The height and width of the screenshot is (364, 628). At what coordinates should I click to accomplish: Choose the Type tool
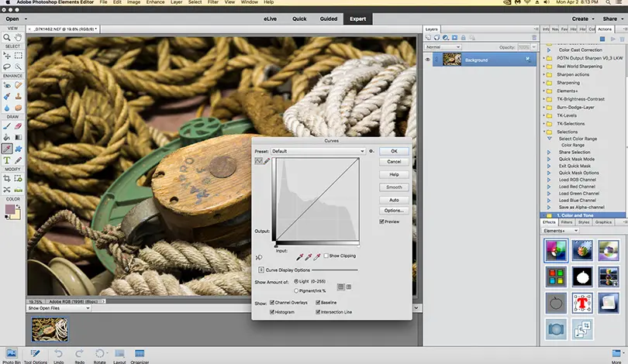point(7,160)
